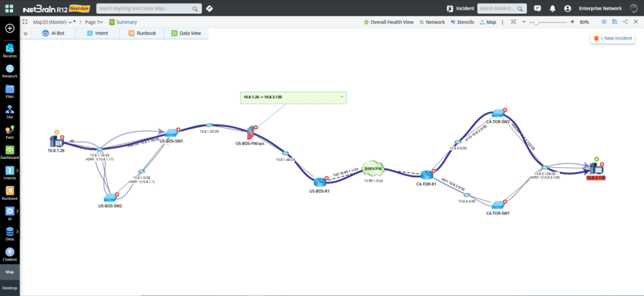The height and width of the screenshot is (296, 644).
Task: Click the Incident icon in the header
Action: click(x=450, y=8)
